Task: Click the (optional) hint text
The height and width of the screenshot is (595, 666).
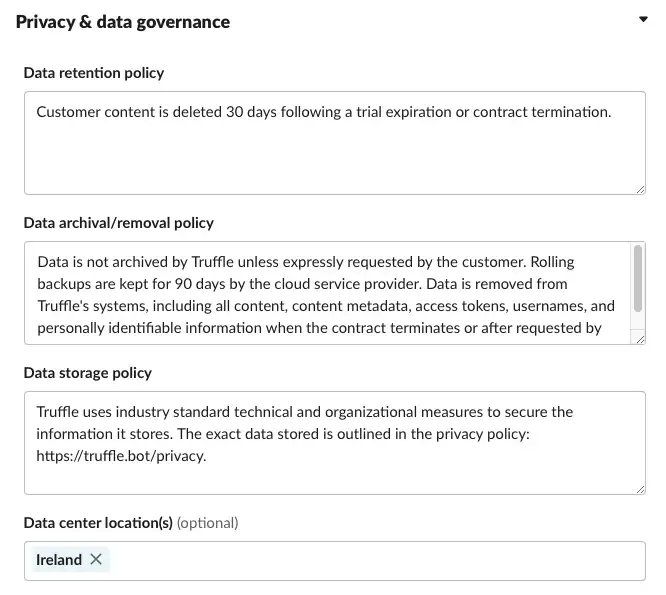Action: (208, 523)
